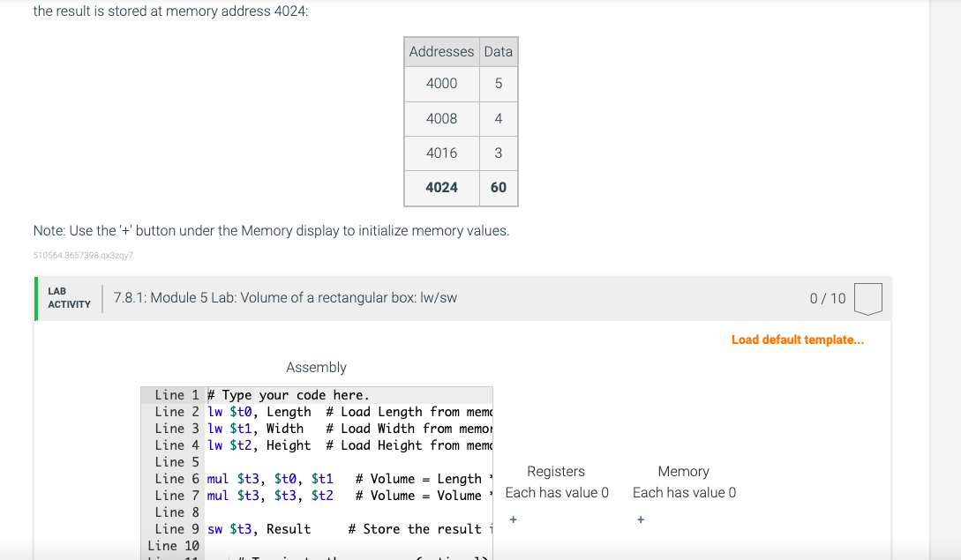
Task: Select the sw $t3, Result instruction on Line 9
Action: 259,529
